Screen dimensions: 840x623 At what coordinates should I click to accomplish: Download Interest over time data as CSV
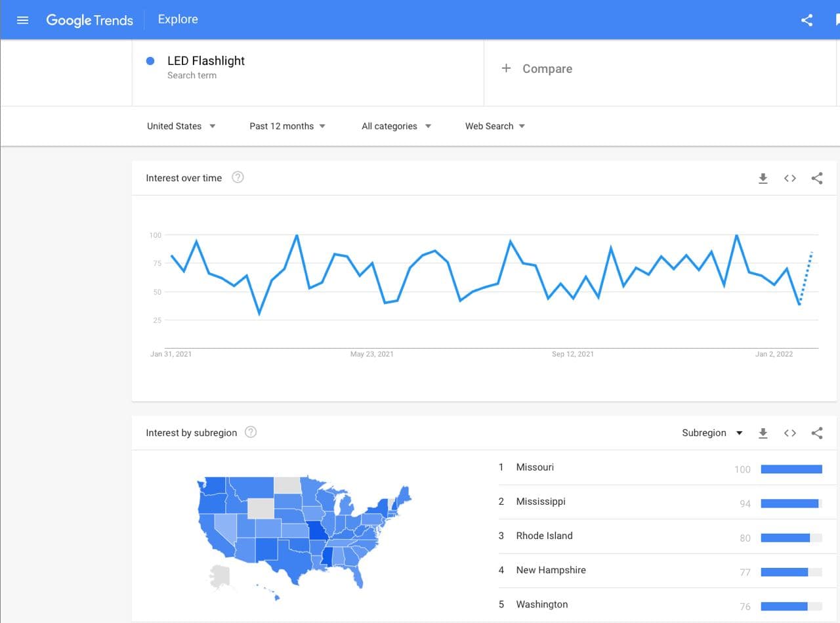coord(763,178)
